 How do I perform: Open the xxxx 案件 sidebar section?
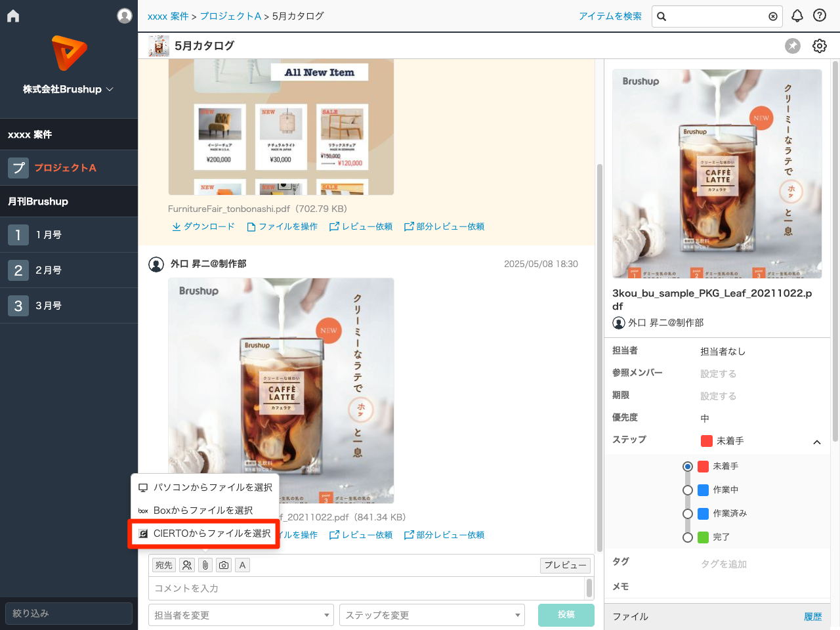click(69, 135)
